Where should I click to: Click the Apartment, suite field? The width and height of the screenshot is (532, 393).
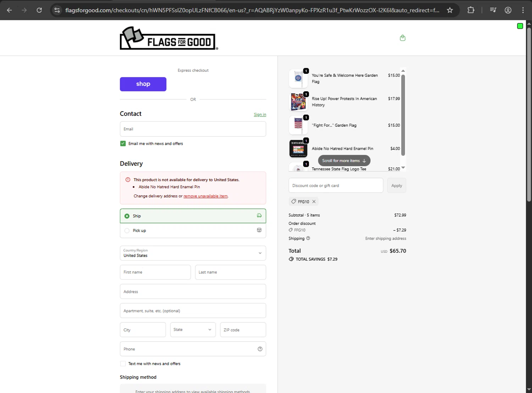(193, 311)
